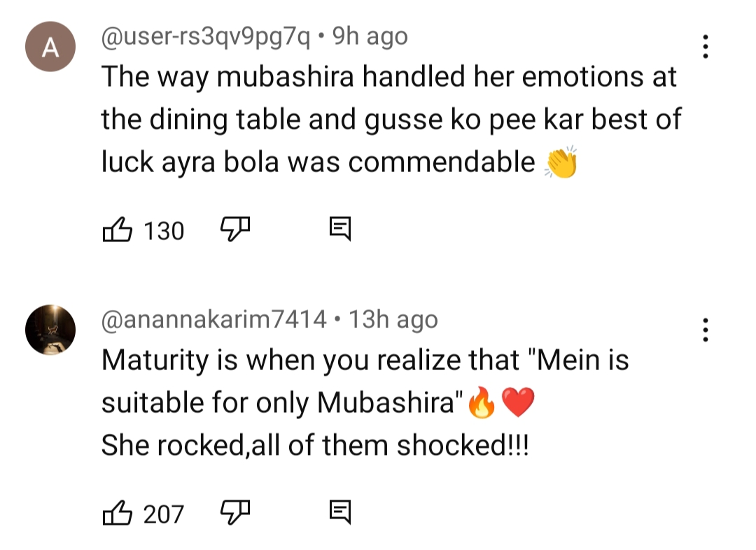
Task: Reply to @anannakarim7414's comment
Action: tap(340, 513)
